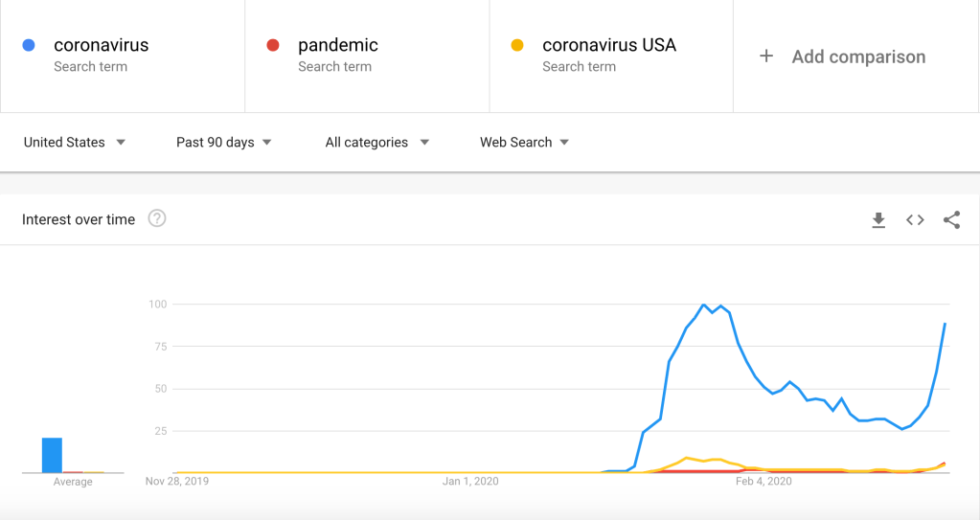Screen dimensions: 980x520
Task: Click the Add comparison button
Action: 858,57
